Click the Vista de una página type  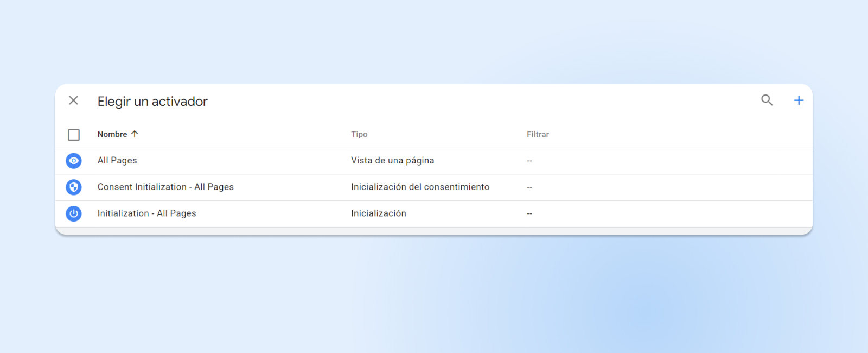pyautogui.click(x=392, y=161)
